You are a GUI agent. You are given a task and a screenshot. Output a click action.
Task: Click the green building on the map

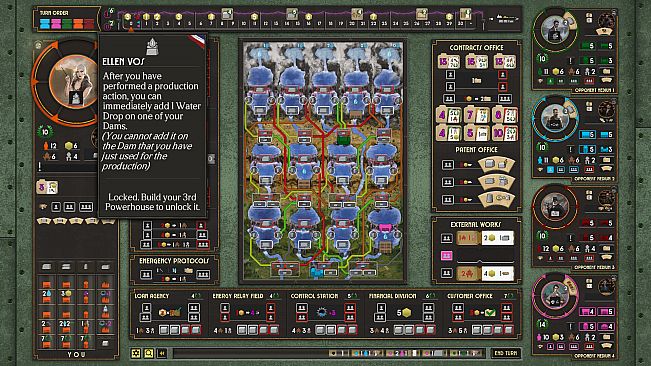point(343,140)
